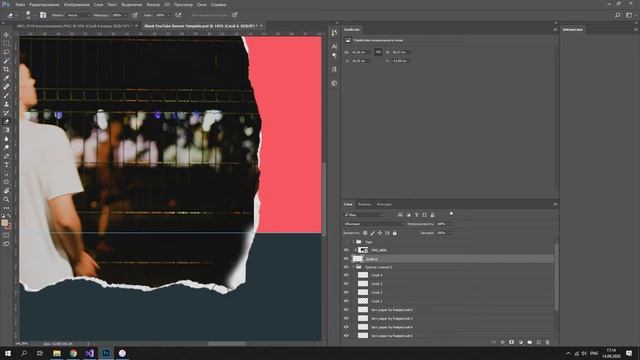Toggle layer filtering on or off
The width and height of the screenshot is (640, 360).
coord(451,213)
